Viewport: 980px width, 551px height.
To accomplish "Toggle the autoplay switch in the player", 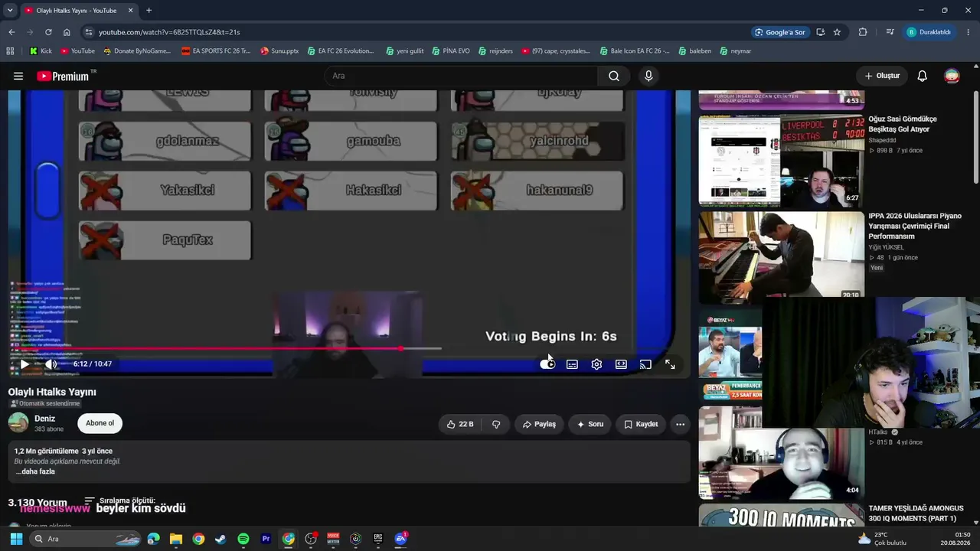I will point(547,364).
